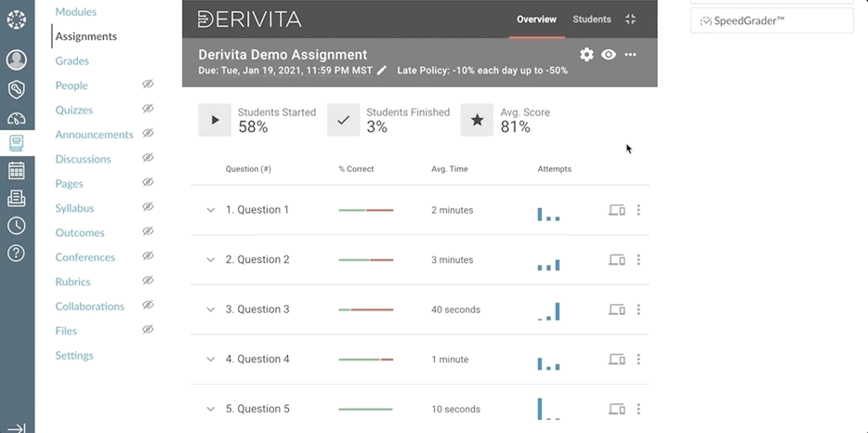Select the Overview tab
The width and height of the screenshot is (868, 433).
click(x=536, y=20)
